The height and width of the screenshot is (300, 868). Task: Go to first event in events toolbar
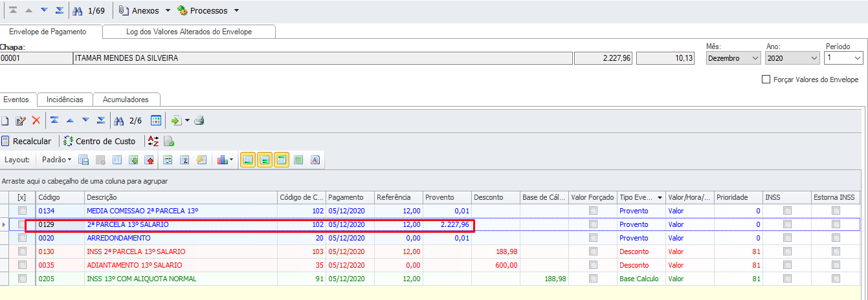click(54, 120)
